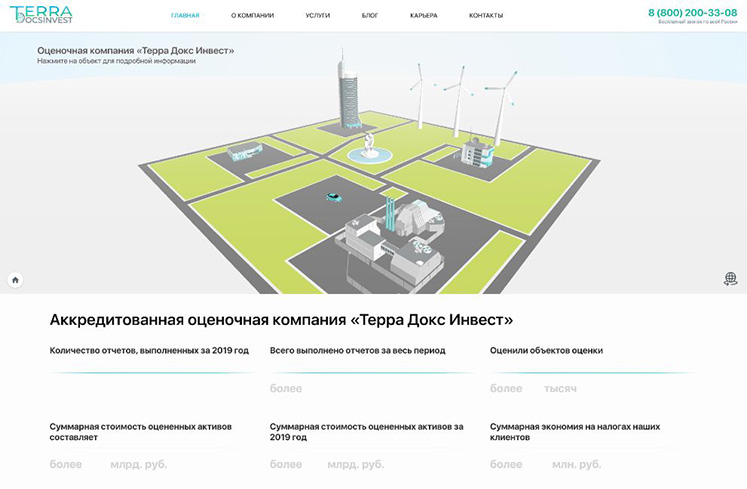Open the О КОМПАНИИ menu item

pyautogui.click(x=252, y=15)
